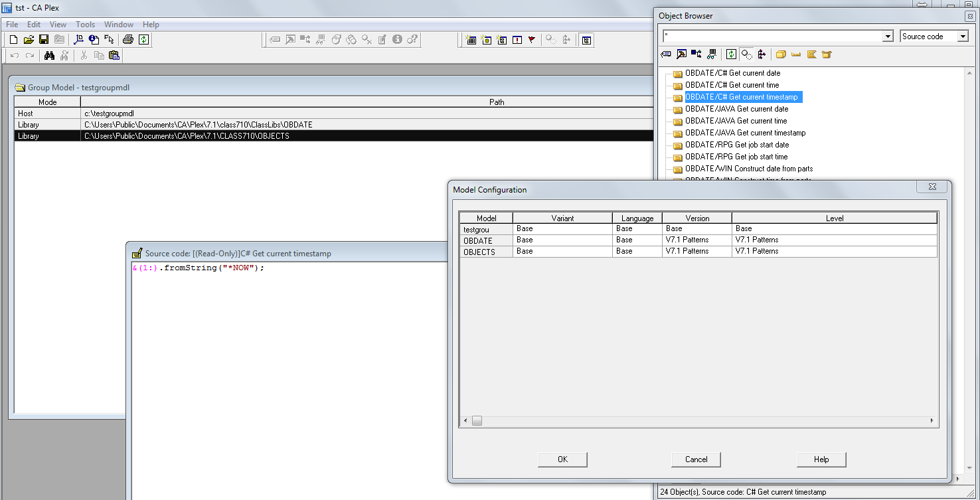Click the Variant column header in Model Configuration
The height and width of the screenshot is (500, 980).
pyautogui.click(x=562, y=218)
